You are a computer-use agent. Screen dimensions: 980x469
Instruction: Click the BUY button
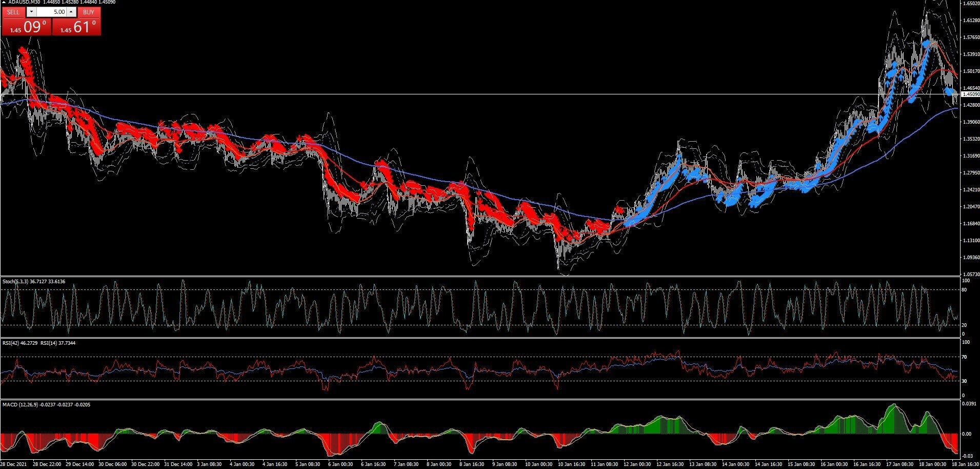click(89, 12)
